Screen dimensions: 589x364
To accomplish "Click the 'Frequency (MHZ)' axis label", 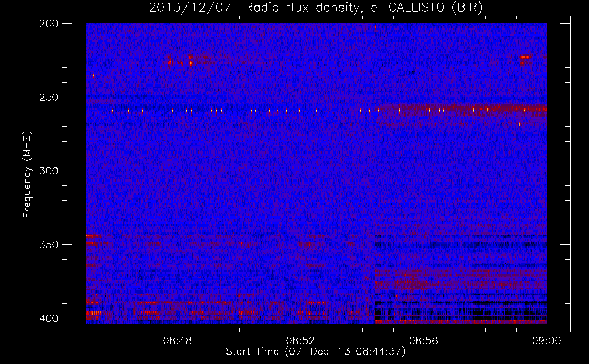I will point(27,175).
